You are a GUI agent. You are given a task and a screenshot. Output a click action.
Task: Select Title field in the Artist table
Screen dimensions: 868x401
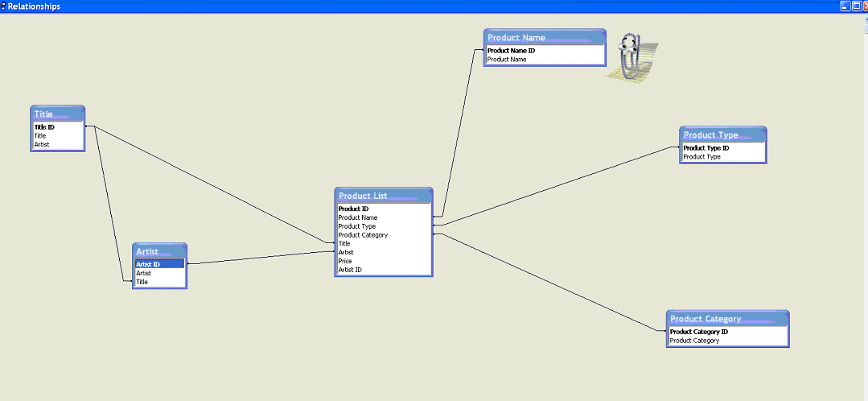(159, 282)
